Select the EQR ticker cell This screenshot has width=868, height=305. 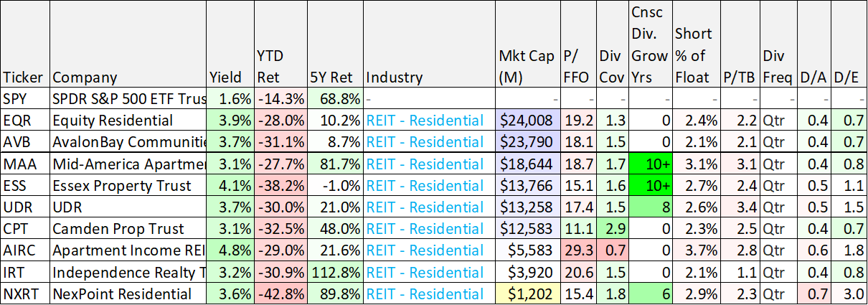pos(25,121)
